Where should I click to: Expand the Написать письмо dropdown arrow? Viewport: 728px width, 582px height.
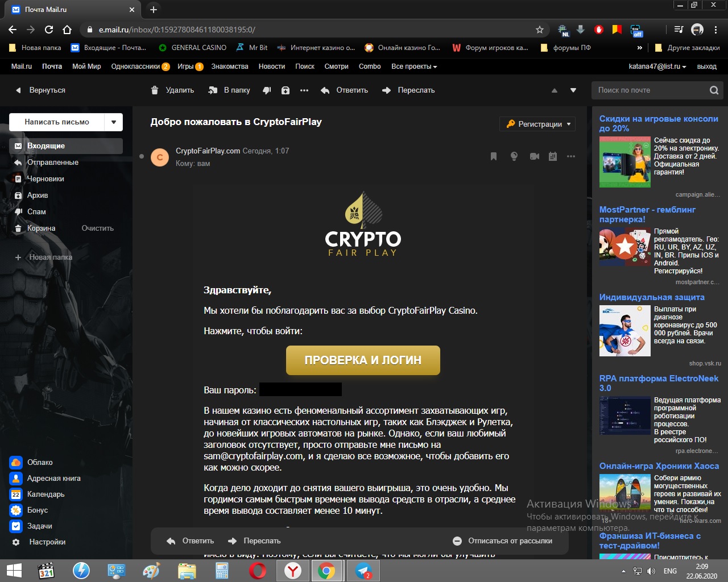114,122
